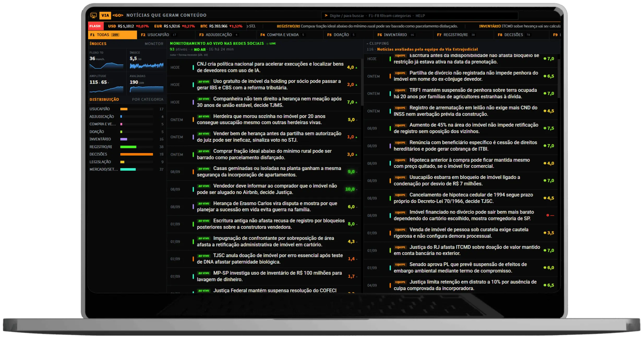Screen dimensions: 644x339
Task: Open the HELP link in the search bar
Action: click(420, 16)
